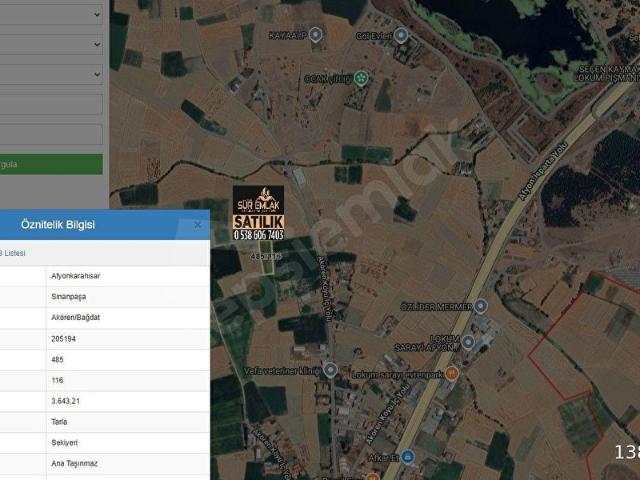Click the green Sorgula button
This screenshot has height=480, width=640.
pyautogui.click(x=51, y=164)
